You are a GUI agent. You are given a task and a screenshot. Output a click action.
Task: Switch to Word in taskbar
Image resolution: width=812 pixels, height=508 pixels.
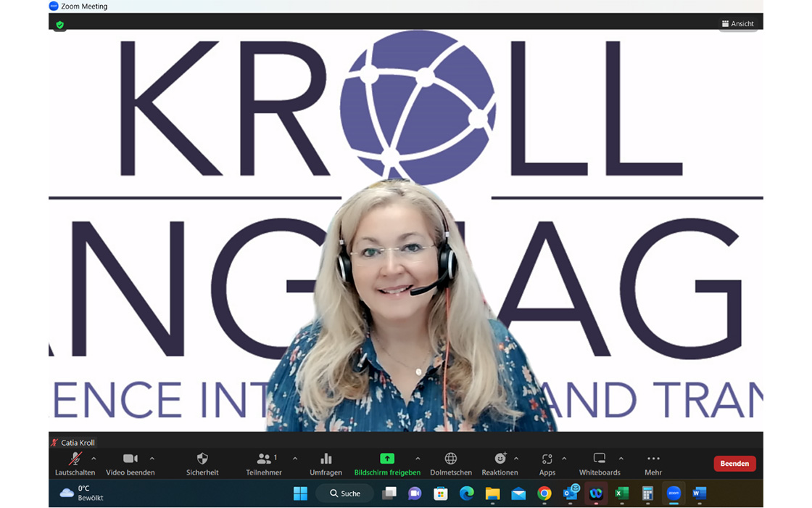[700, 493]
